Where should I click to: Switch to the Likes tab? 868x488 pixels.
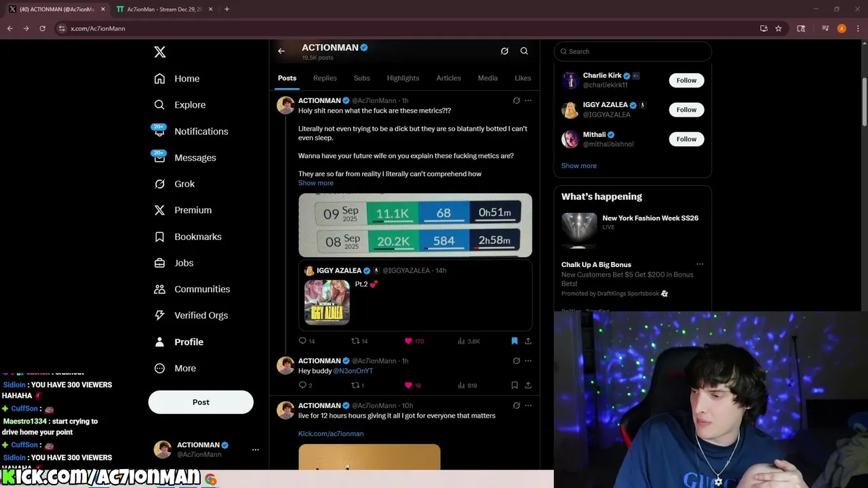point(523,78)
